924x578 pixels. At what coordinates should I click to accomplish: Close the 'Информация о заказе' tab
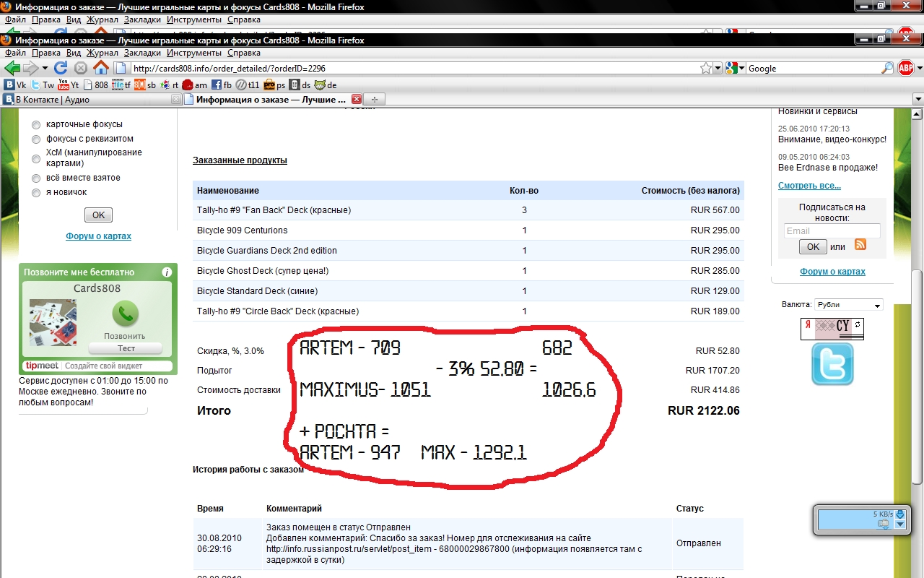point(356,99)
